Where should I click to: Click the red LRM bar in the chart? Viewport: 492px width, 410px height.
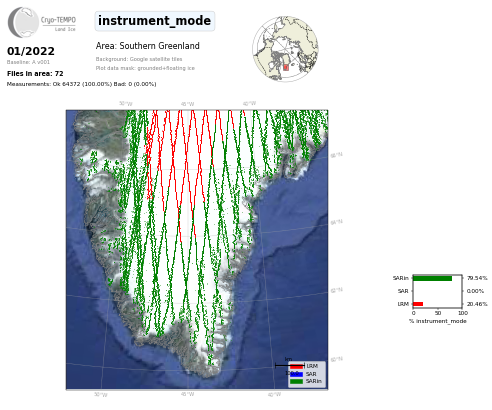coord(418,304)
